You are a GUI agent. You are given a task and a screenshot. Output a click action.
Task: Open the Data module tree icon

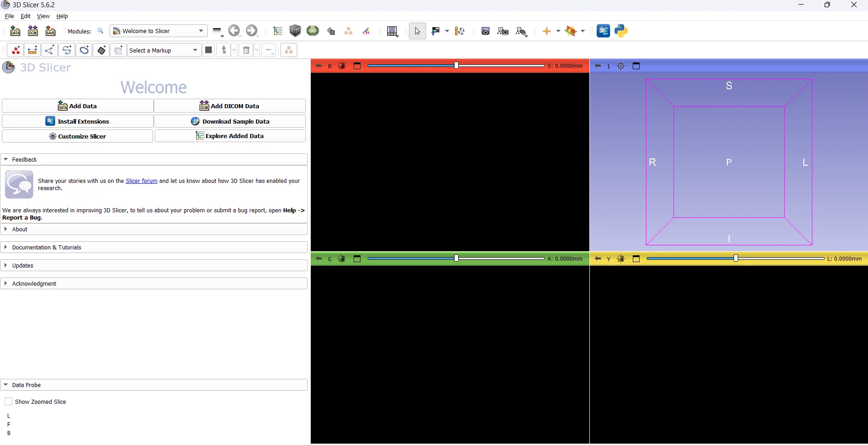[x=278, y=31]
